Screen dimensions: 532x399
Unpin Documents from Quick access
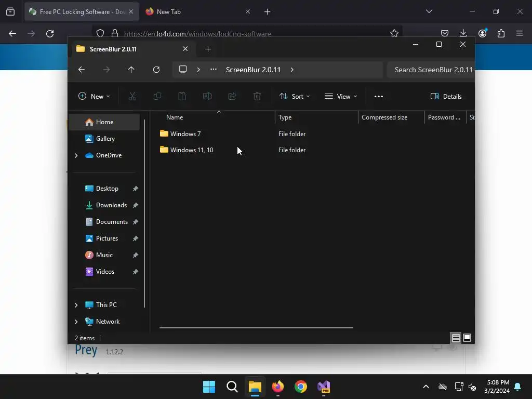[136, 222]
